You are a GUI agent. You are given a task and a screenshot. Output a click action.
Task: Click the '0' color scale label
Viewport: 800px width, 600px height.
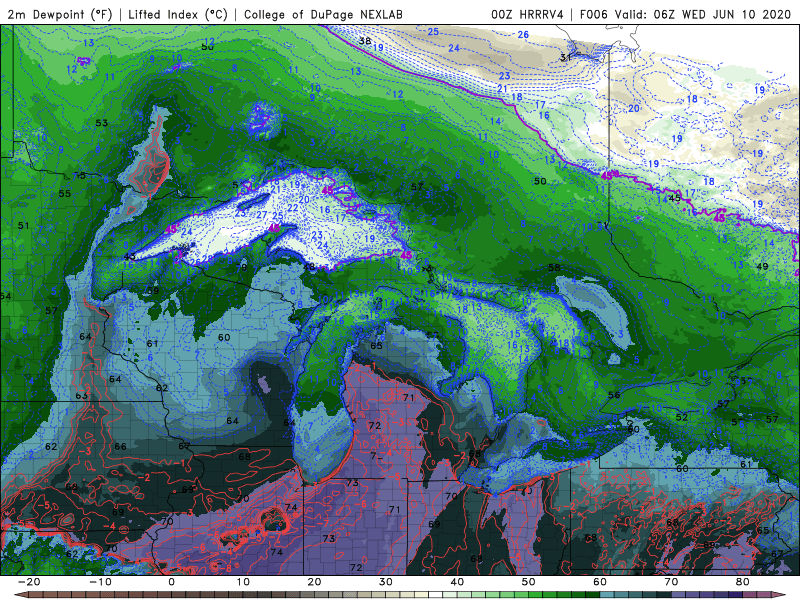[171, 582]
